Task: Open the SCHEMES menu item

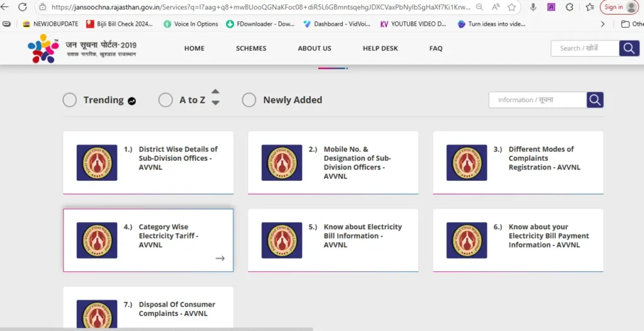Action: click(251, 48)
